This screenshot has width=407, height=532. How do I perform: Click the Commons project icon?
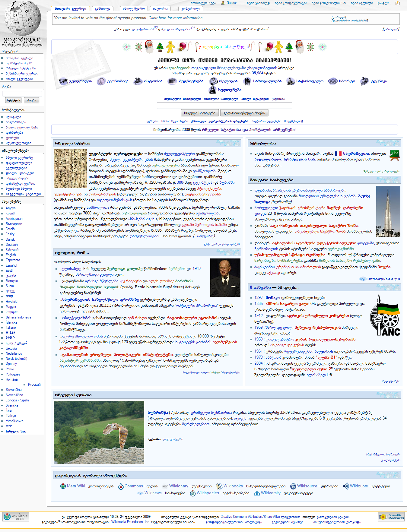(x=121, y=486)
